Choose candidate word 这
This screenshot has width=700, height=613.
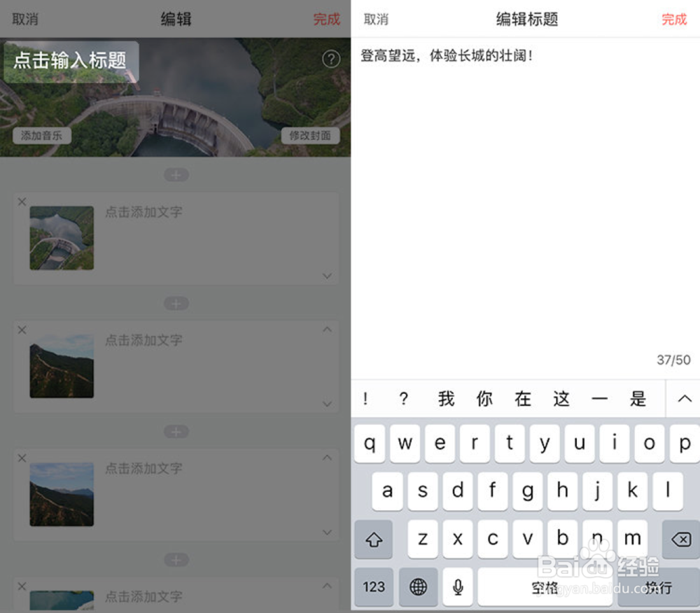pos(561,398)
